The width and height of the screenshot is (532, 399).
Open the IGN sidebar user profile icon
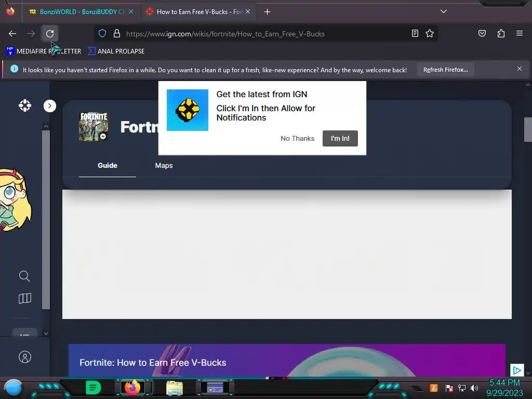click(25, 357)
